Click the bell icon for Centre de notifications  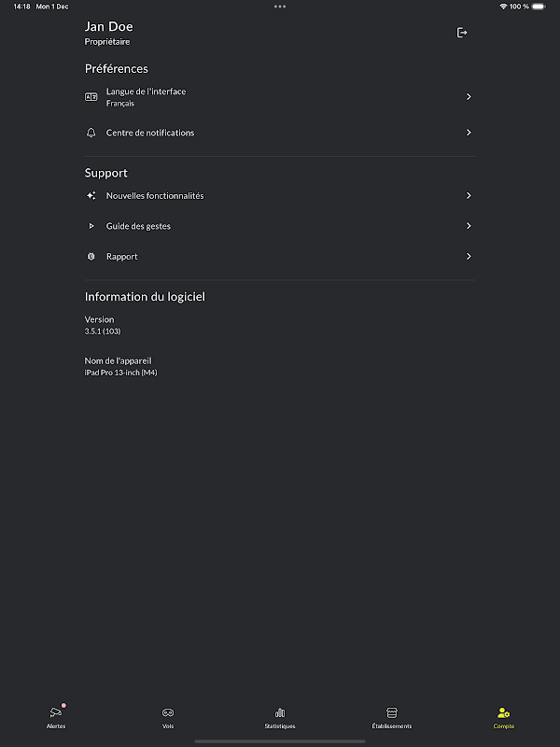[x=91, y=133]
